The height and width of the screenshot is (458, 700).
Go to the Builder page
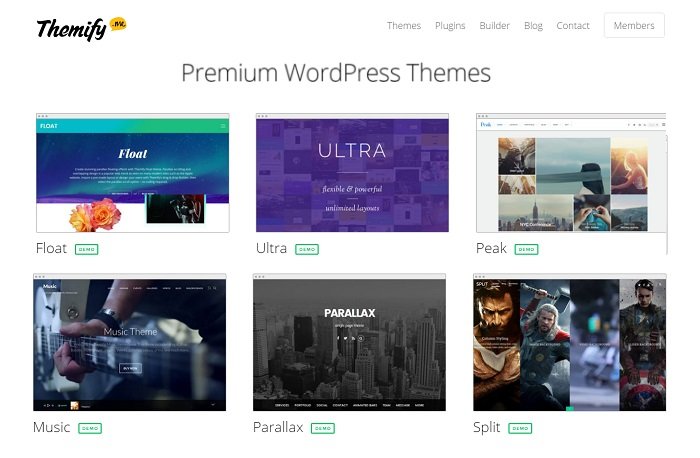pyautogui.click(x=494, y=26)
